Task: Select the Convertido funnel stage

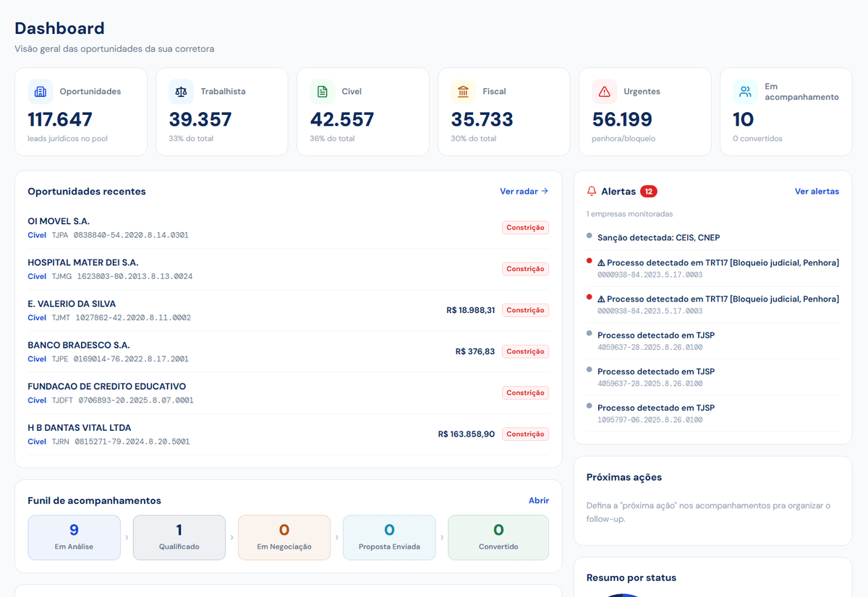Action: 498,538
